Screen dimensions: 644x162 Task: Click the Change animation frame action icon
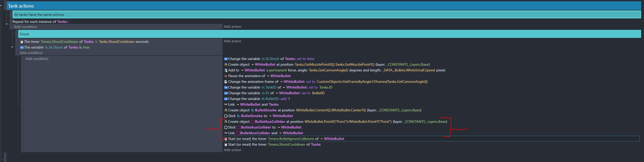(226, 82)
